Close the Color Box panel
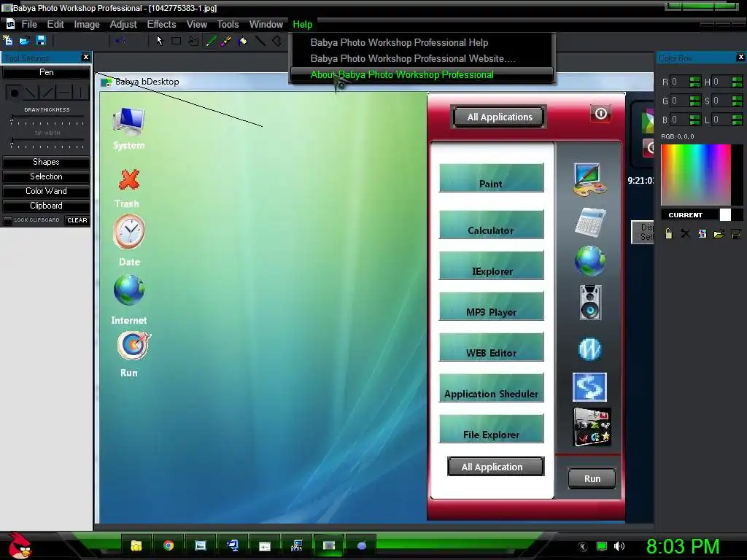The image size is (747, 560). tap(741, 57)
